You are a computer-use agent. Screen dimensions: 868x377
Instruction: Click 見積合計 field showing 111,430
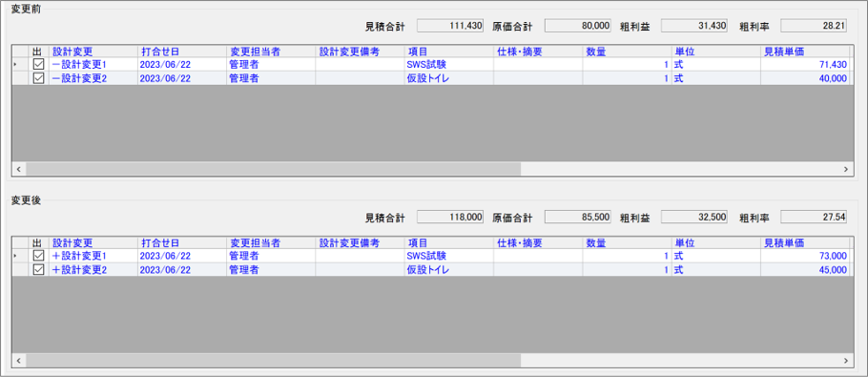(x=450, y=26)
